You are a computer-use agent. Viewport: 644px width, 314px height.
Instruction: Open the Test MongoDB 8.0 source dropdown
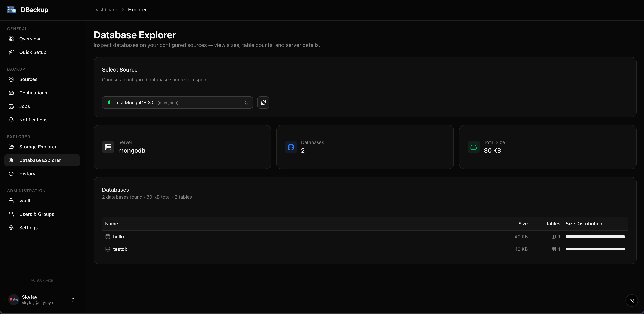(x=177, y=102)
